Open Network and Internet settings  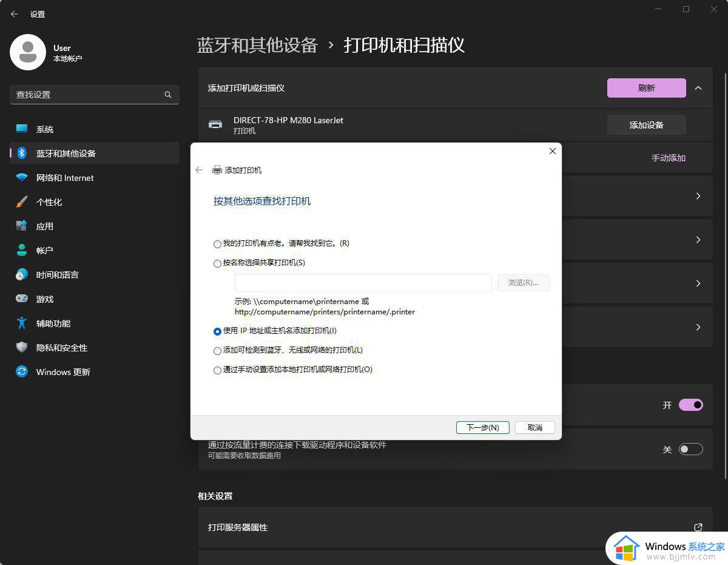tap(95, 177)
